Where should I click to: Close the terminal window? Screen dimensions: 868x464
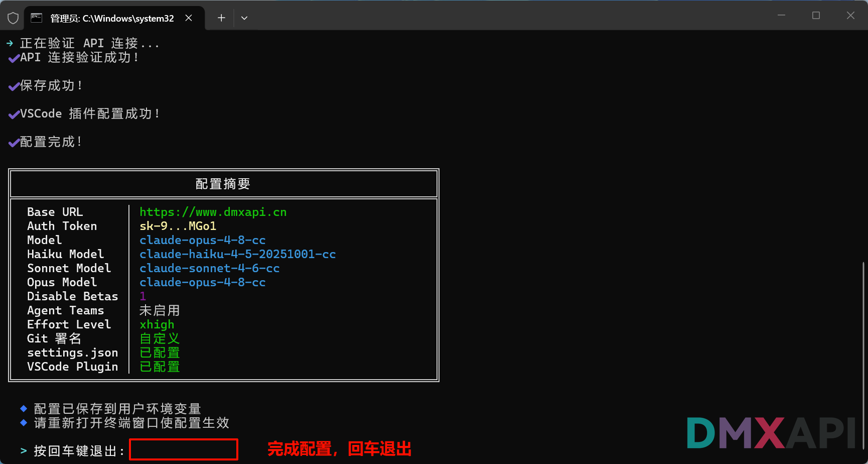850,16
